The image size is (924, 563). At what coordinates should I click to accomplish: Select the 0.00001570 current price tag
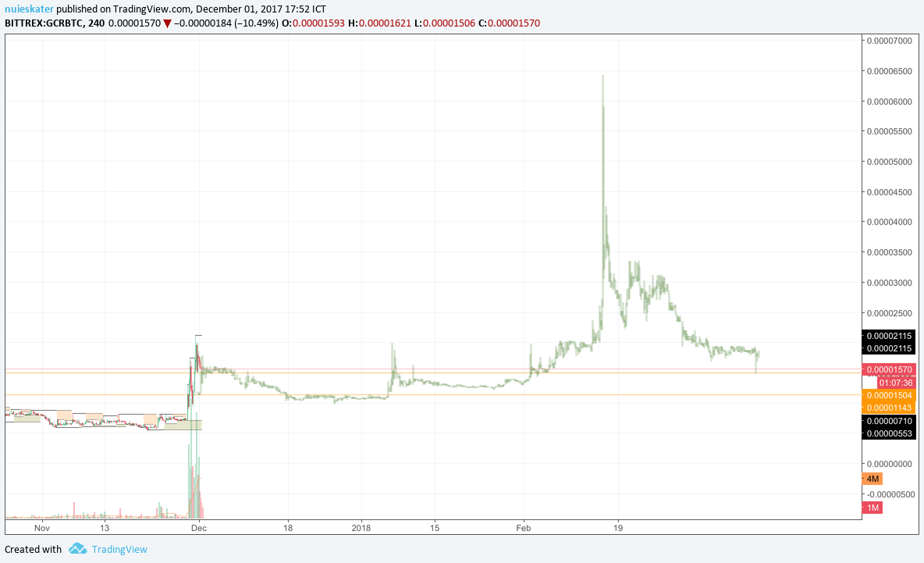tap(889, 369)
